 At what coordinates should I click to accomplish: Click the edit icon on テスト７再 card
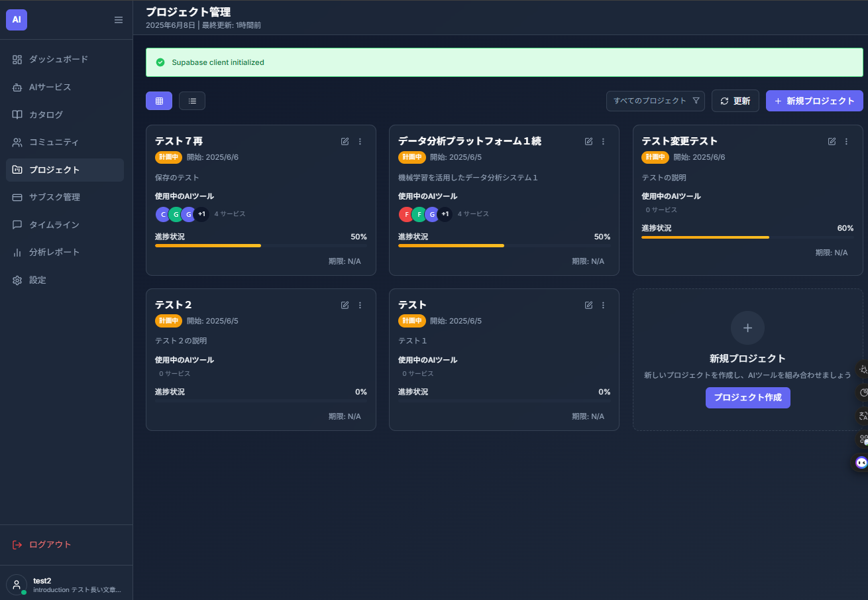(x=345, y=141)
